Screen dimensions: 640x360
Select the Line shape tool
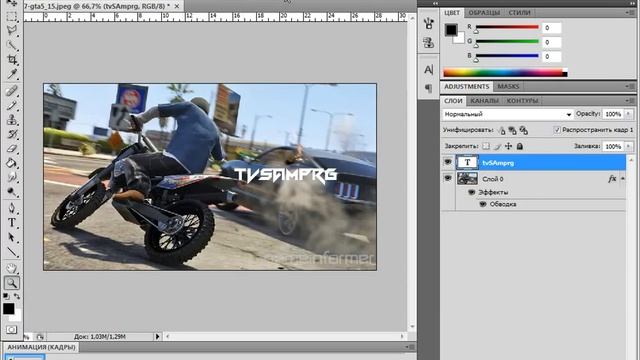(11, 252)
